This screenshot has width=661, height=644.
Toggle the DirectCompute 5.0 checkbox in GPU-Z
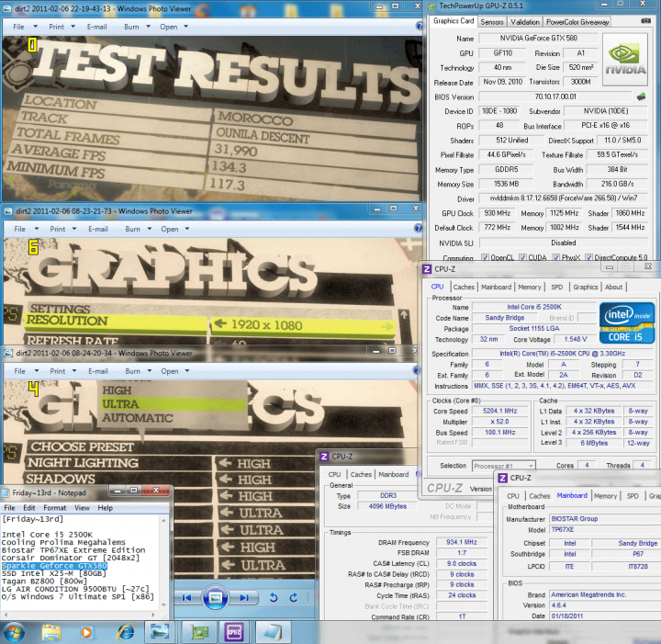[588, 257]
